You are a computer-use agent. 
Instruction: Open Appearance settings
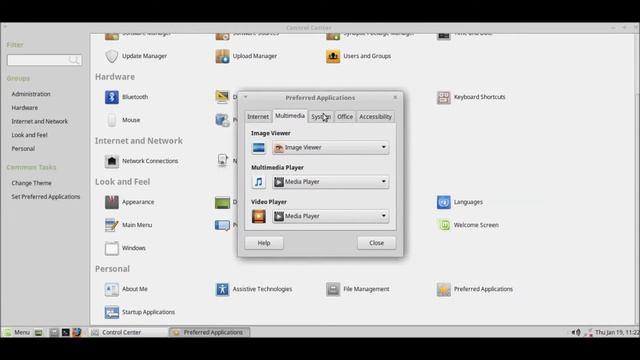coord(129,202)
